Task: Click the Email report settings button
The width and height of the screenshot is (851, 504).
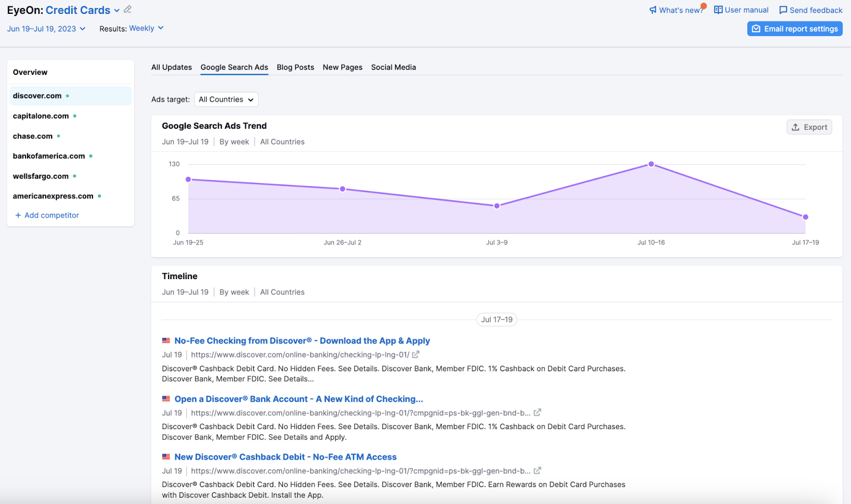Action: pyautogui.click(x=795, y=29)
